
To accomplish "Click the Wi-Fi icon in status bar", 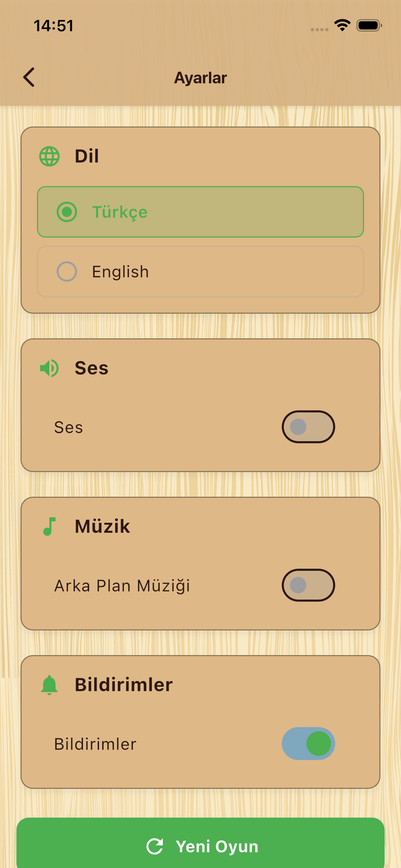I will (341, 25).
